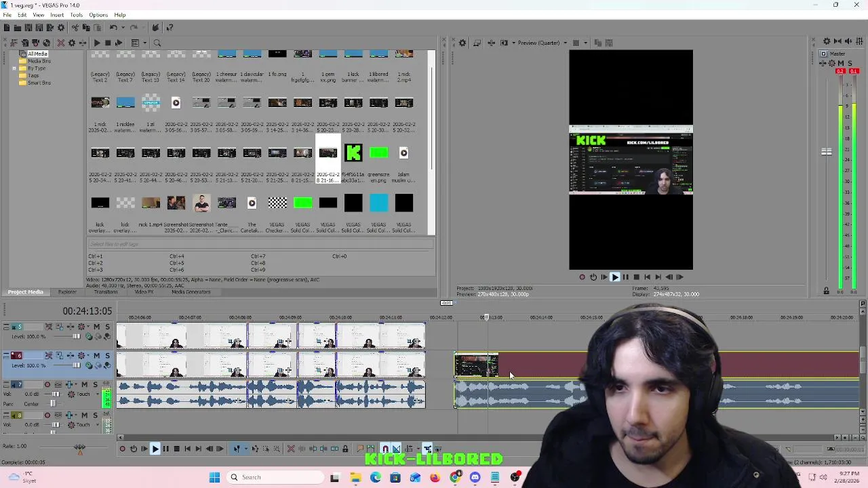Open the File menu
This screenshot has height=488, width=868.
[x=7, y=14]
